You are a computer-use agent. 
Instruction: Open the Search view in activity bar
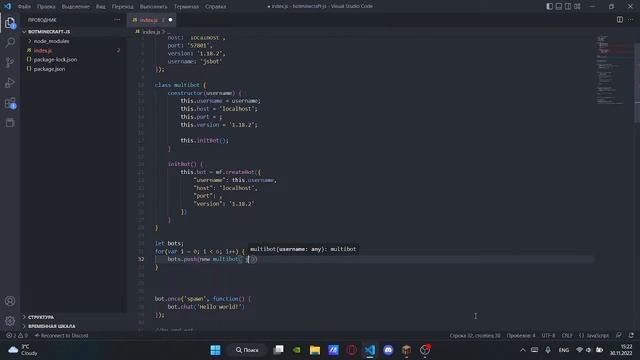click(x=10, y=42)
